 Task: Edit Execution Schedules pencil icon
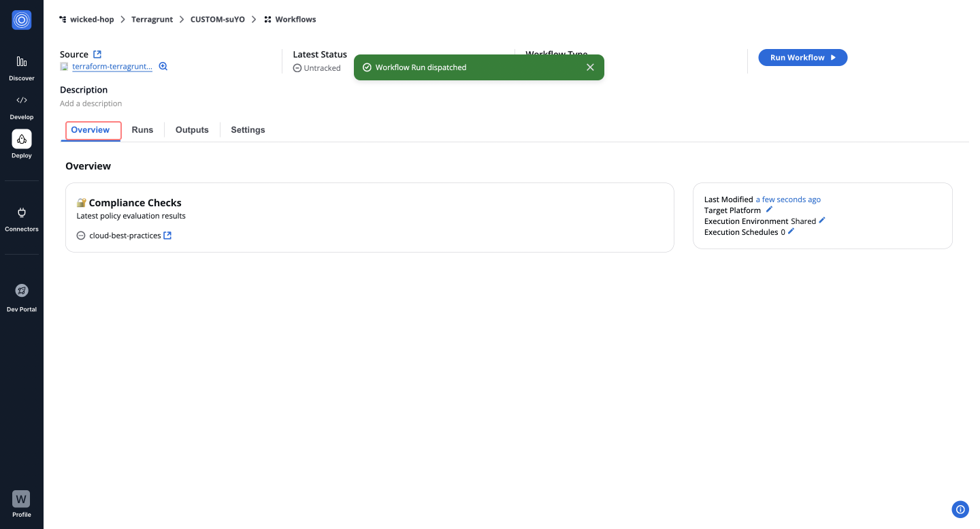coord(791,231)
